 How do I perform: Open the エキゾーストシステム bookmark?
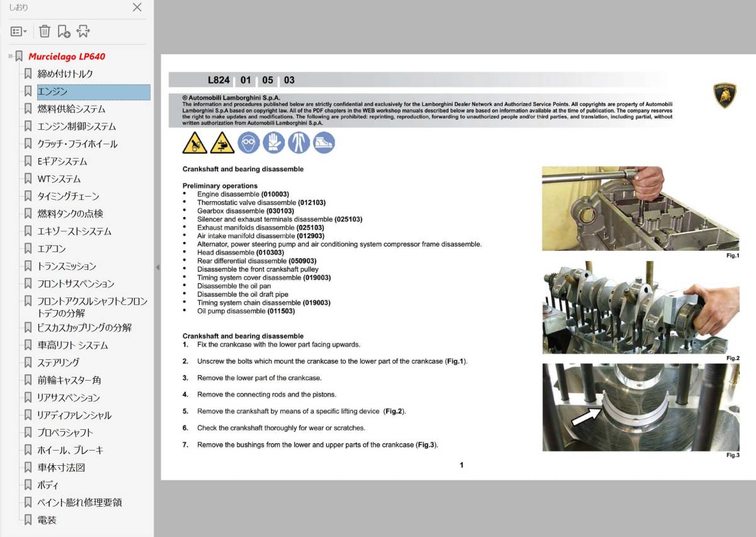tap(74, 231)
